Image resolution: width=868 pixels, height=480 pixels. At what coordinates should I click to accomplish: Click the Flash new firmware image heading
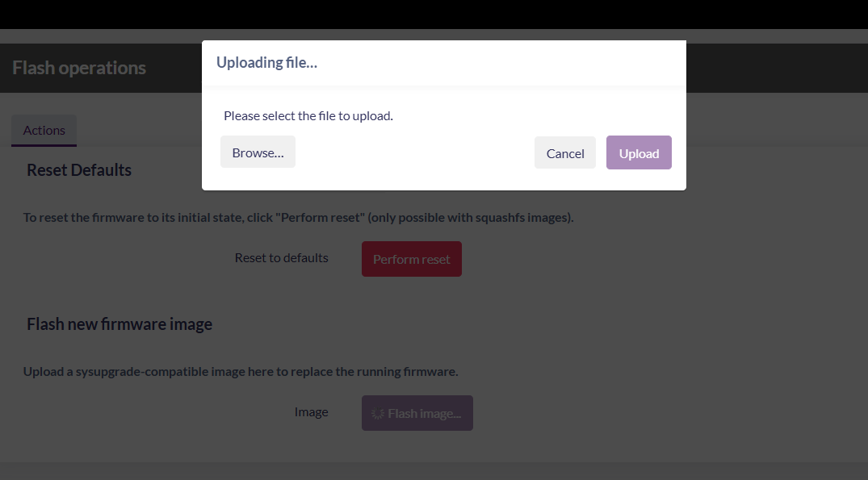click(120, 324)
